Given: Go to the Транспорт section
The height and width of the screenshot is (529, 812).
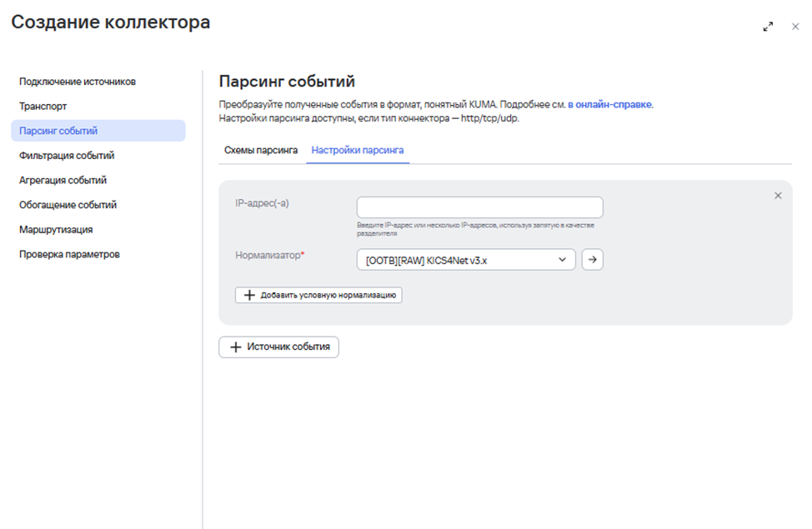Looking at the screenshot, I should [41, 107].
